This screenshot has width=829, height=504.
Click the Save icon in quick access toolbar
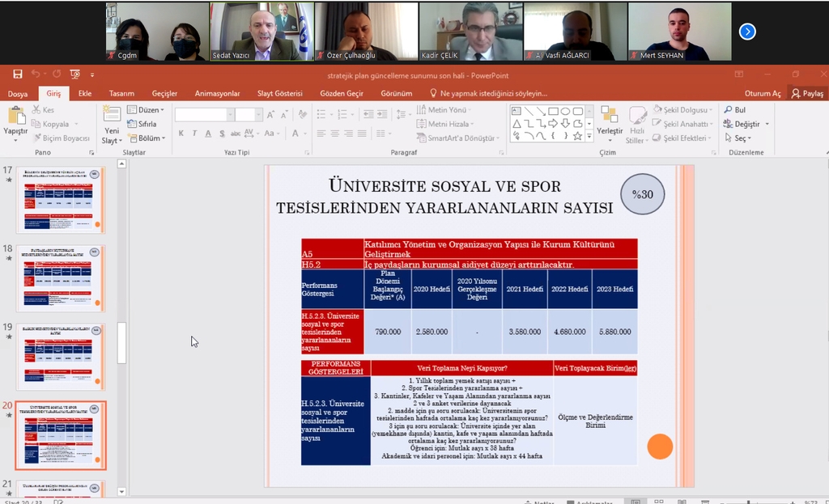pyautogui.click(x=17, y=74)
